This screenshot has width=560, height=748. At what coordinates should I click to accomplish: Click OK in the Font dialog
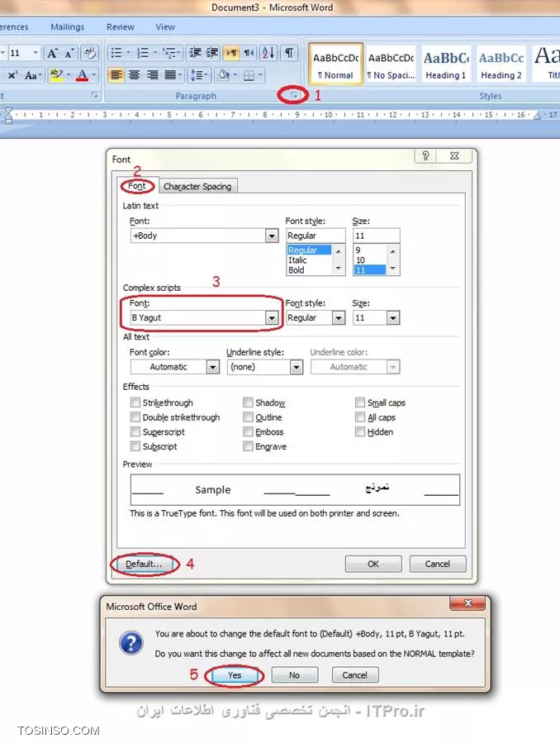click(x=373, y=564)
